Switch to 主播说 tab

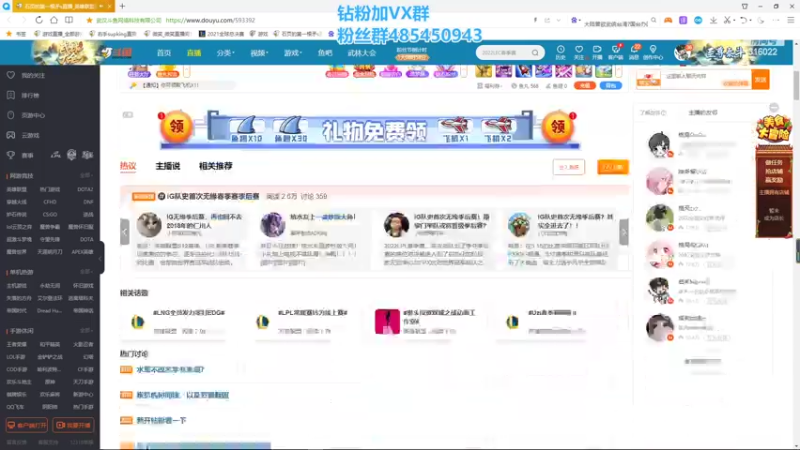(x=168, y=166)
